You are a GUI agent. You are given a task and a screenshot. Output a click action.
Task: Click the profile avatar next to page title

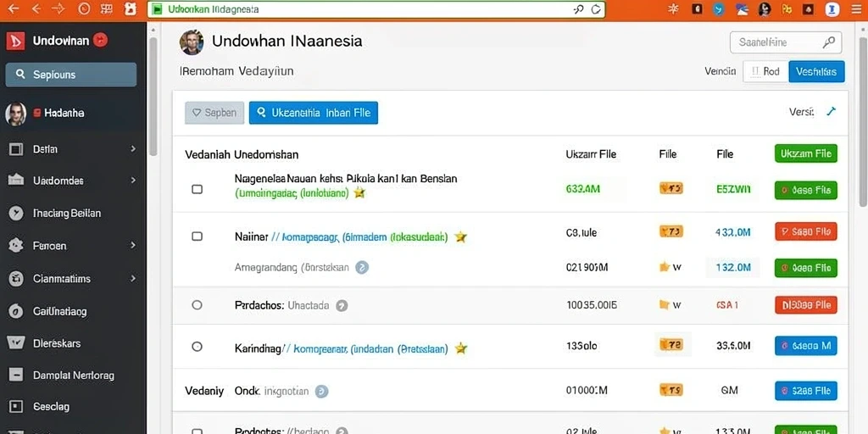(192, 42)
